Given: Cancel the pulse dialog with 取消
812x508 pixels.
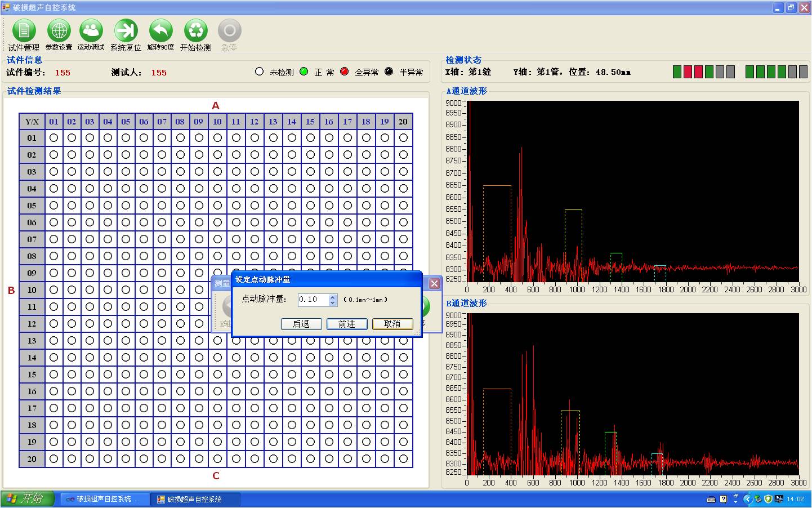Looking at the screenshot, I should point(392,324).
